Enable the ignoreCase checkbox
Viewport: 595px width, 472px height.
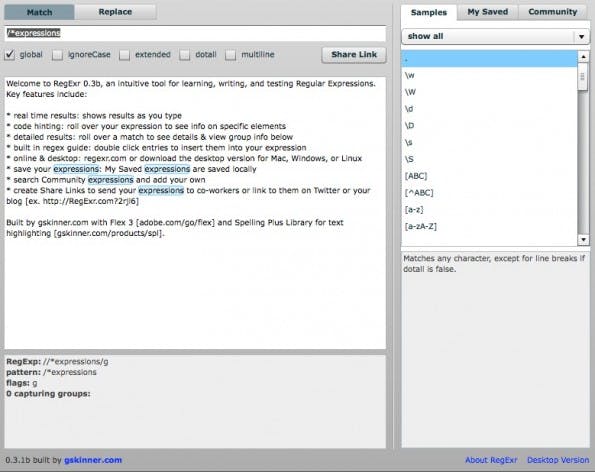(57, 55)
